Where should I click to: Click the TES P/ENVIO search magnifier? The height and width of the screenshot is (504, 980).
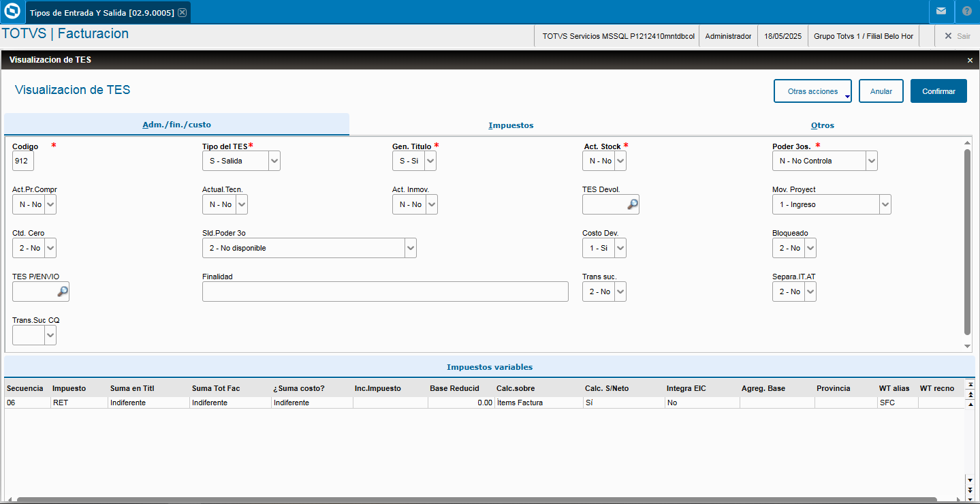(x=62, y=292)
